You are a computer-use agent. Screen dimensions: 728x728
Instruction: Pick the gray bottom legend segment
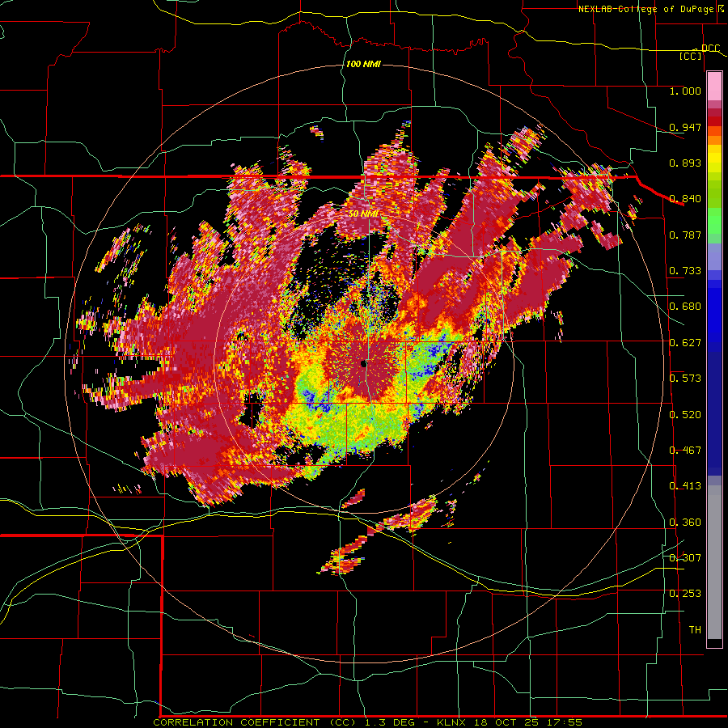click(714, 562)
